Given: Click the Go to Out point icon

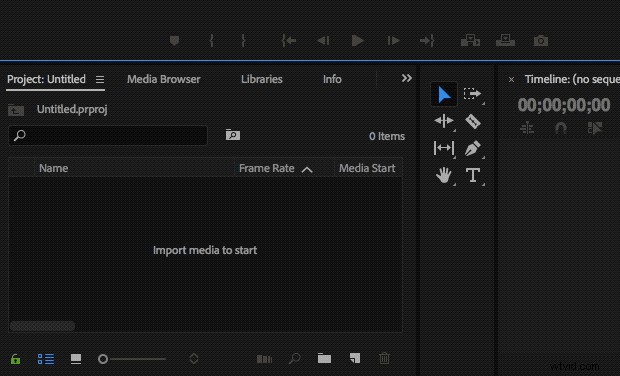Looking at the screenshot, I should coord(427,40).
